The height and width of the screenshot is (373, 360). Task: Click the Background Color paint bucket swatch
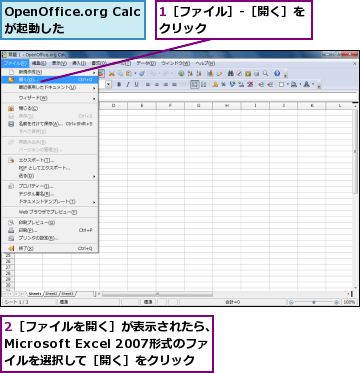(294, 85)
